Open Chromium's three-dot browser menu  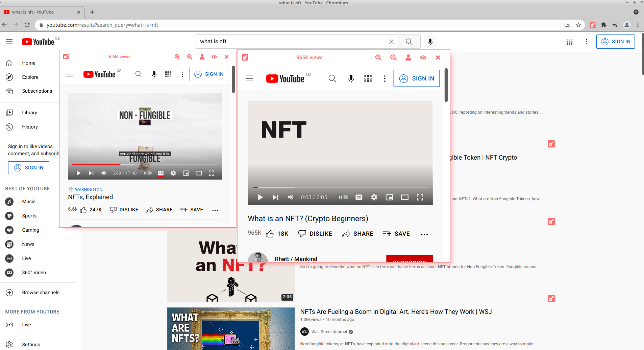click(638, 25)
